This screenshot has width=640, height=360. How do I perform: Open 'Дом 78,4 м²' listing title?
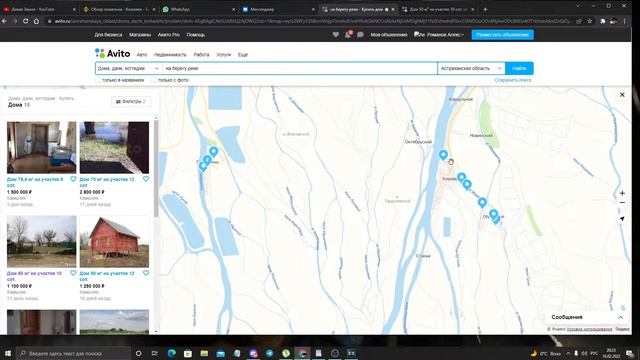35,182
